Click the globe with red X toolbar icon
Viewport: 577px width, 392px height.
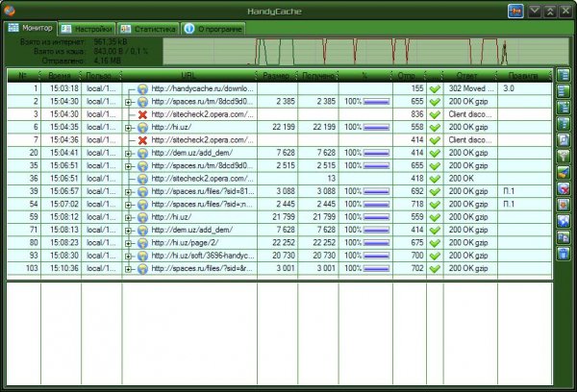pos(564,188)
